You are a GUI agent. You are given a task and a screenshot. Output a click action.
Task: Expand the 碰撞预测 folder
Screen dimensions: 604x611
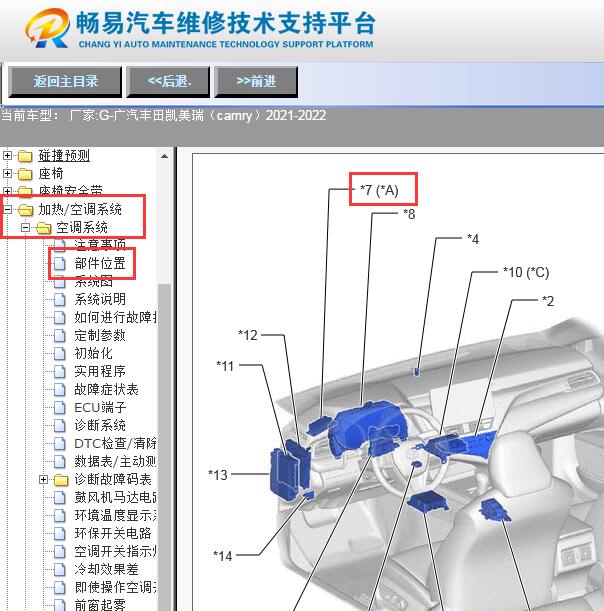coord(7,156)
